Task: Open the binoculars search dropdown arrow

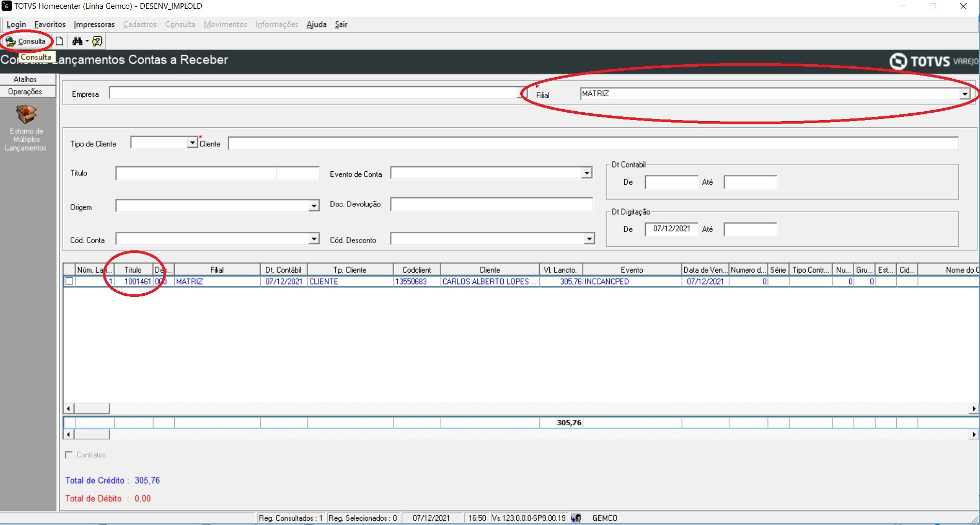Action: (x=87, y=41)
